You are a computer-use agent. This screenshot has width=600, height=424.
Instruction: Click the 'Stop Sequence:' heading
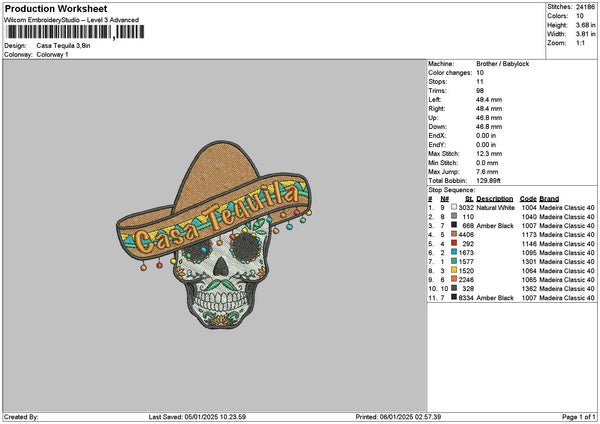pos(452,190)
